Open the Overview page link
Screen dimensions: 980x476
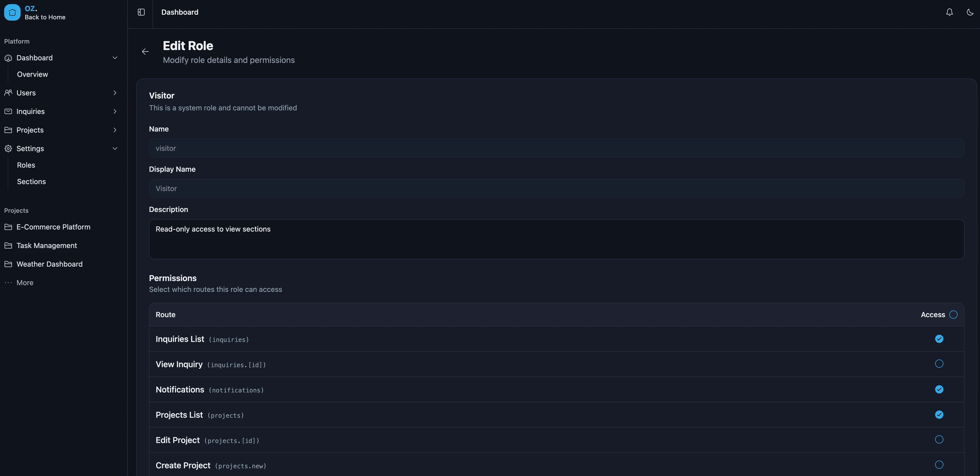pyautogui.click(x=32, y=74)
